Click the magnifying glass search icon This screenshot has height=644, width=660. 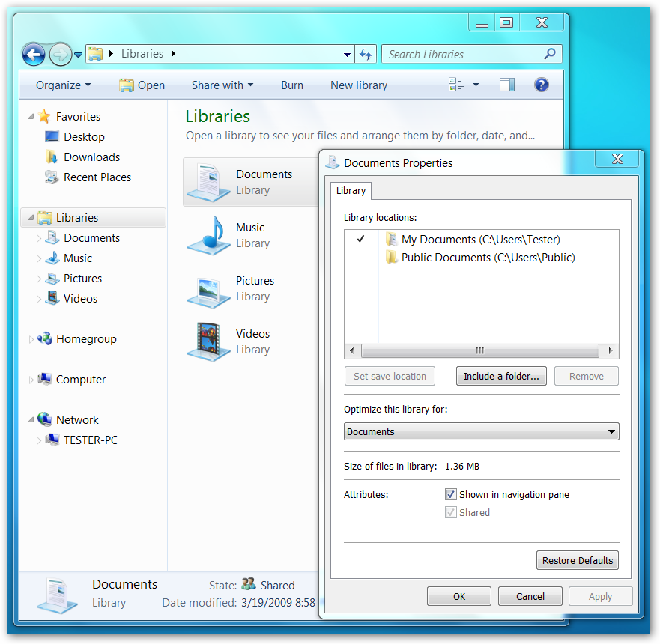tap(550, 54)
